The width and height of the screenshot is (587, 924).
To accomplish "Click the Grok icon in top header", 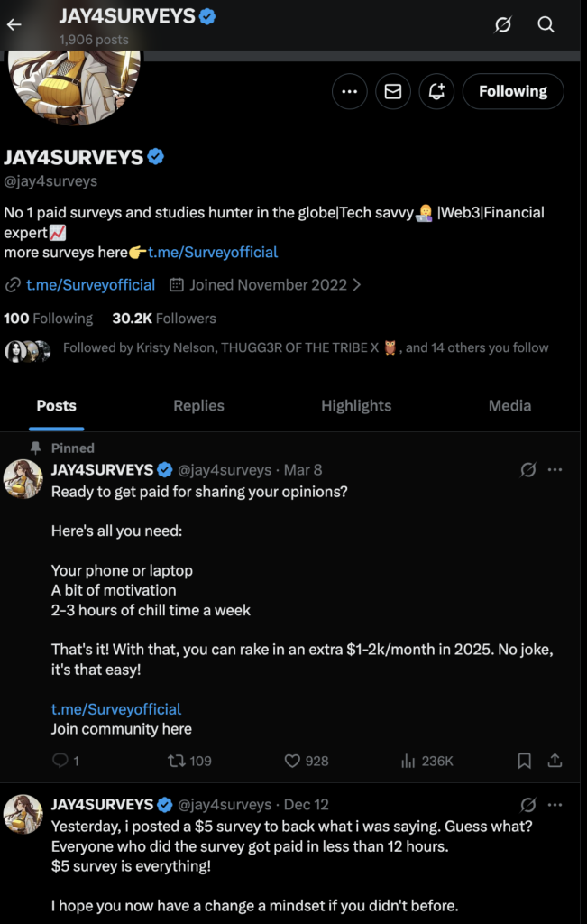I will (x=503, y=24).
